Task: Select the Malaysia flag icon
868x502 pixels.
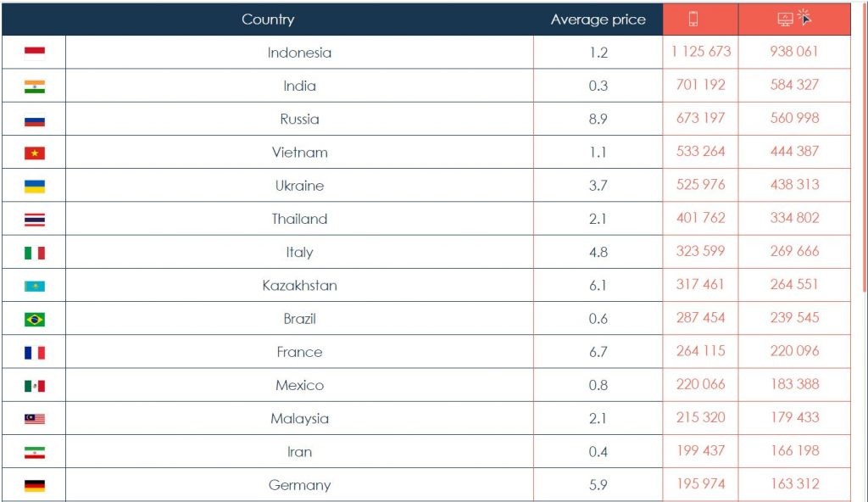Action: click(x=35, y=419)
